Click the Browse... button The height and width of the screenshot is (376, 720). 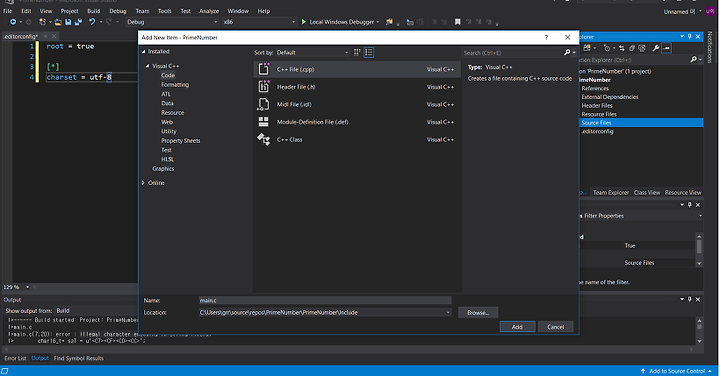pyautogui.click(x=478, y=313)
